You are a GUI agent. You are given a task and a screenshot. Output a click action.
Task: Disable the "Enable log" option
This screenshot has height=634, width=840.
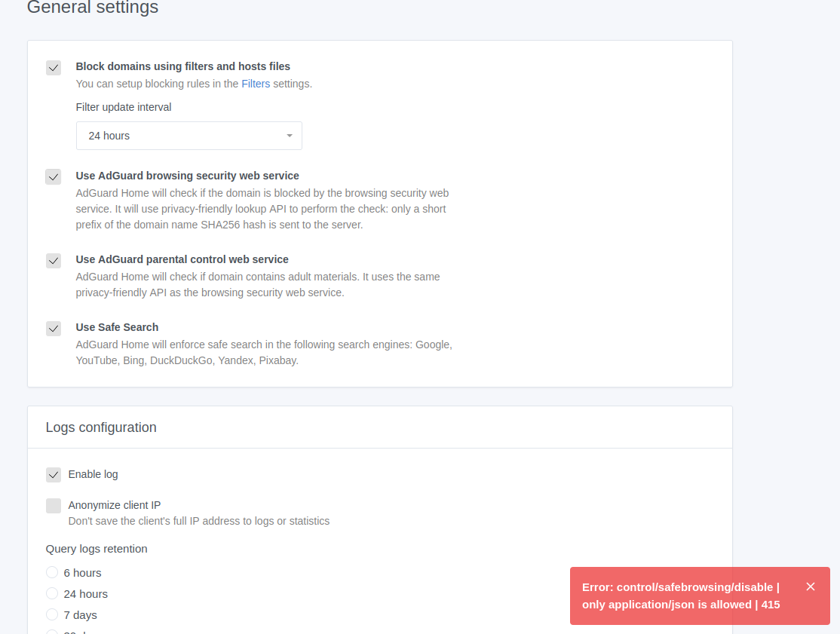click(x=53, y=474)
